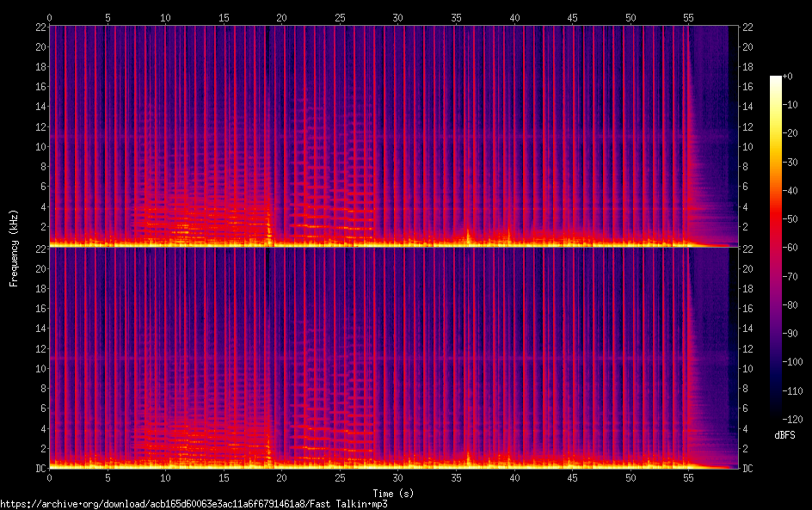
Task: Click the bright peak near 36 seconds, upper channel
Action: click(469, 234)
